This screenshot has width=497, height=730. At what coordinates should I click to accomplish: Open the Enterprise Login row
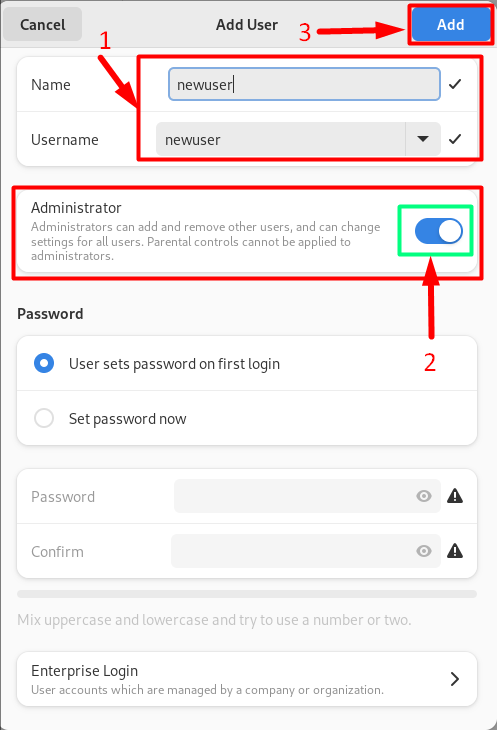click(x=247, y=679)
